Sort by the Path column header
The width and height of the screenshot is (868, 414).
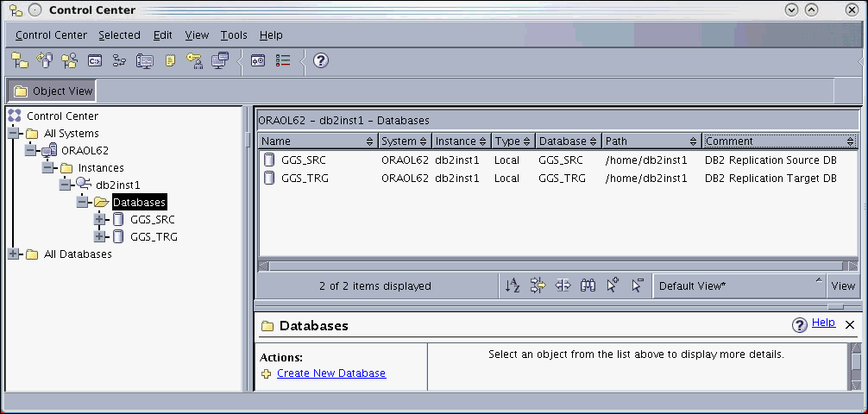pyautogui.click(x=651, y=141)
